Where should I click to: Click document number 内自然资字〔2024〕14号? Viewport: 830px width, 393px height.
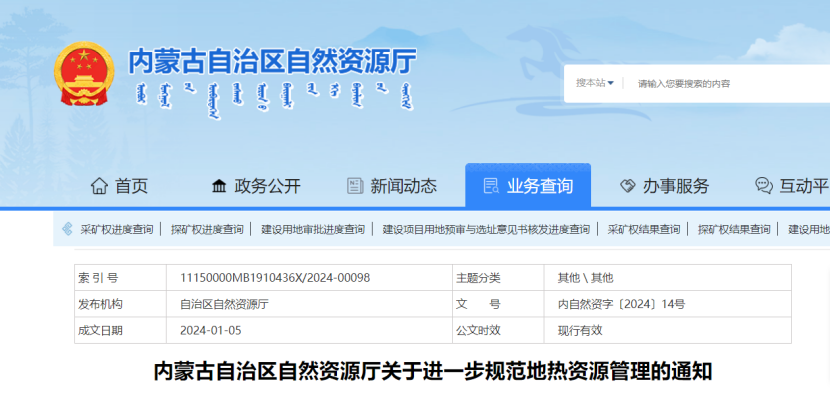coord(621,304)
